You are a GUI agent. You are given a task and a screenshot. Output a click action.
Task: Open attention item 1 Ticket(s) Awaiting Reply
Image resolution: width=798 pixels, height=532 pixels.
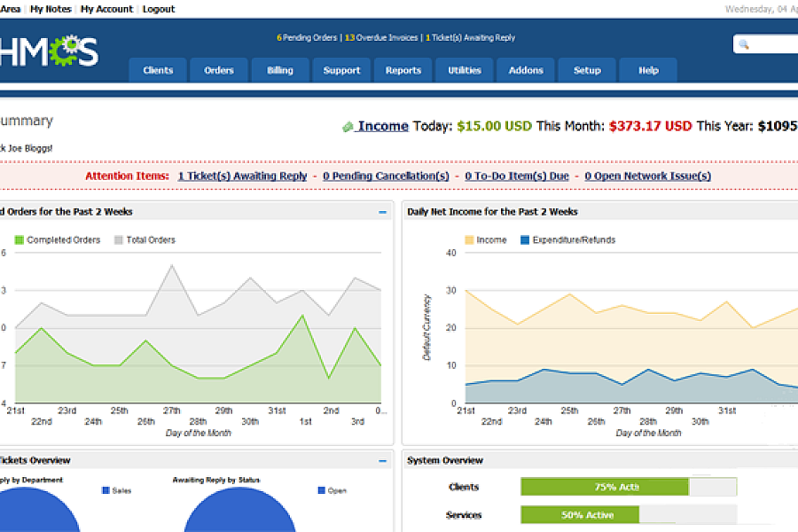(242, 176)
